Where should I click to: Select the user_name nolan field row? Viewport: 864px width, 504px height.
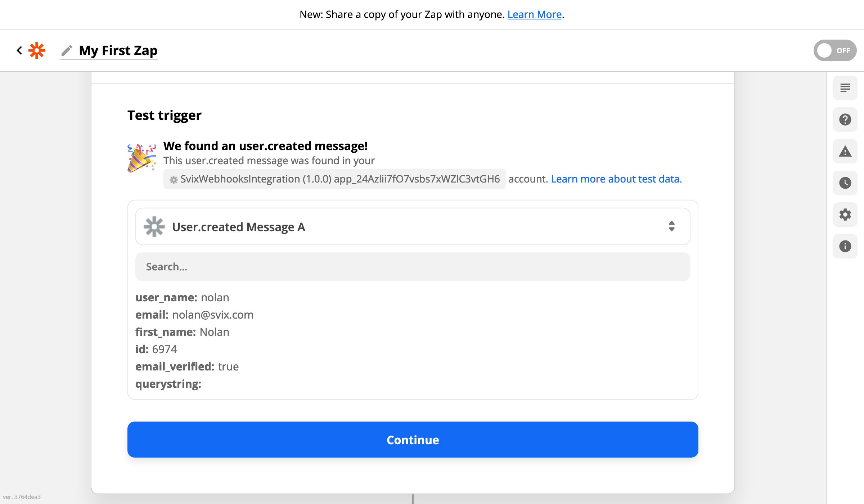point(182,297)
